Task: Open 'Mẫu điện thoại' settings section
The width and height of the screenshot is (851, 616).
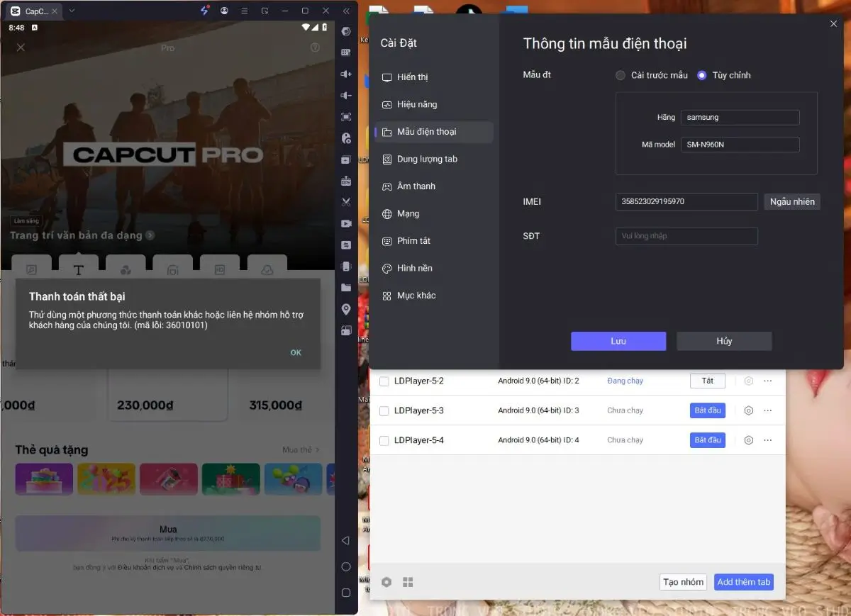Action: tap(434, 132)
